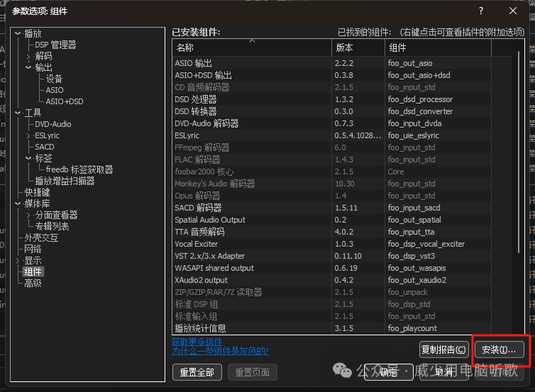This screenshot has width=535, height=392.
Task: Click the help question mark icon
Action: pyautogui.click(x=480, y=11)
